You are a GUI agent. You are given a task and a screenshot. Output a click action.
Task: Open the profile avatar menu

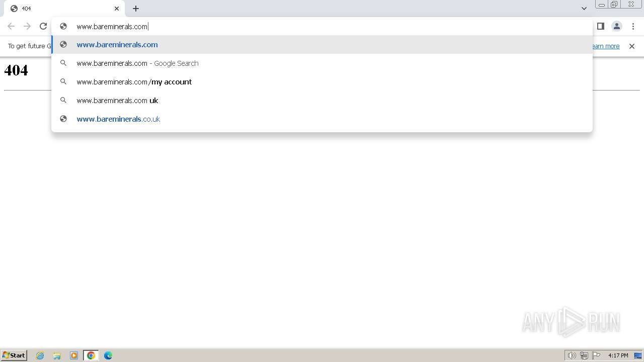pos(617,26)
